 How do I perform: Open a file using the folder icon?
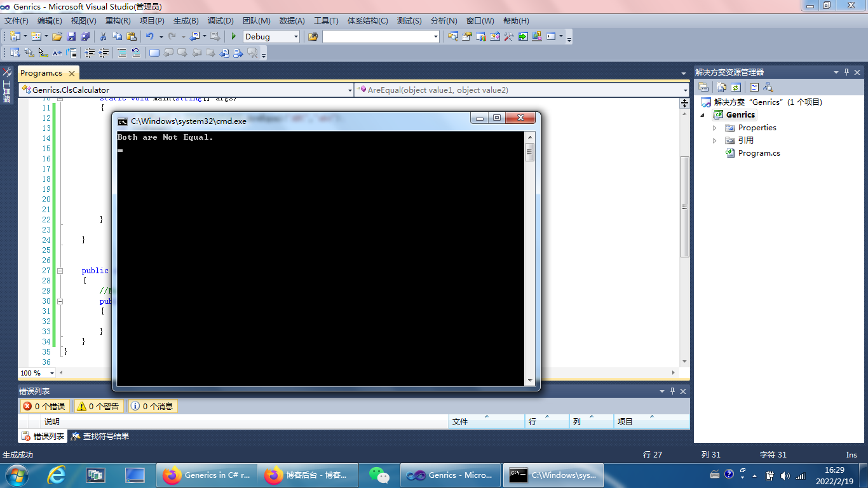tap(57, 36)
